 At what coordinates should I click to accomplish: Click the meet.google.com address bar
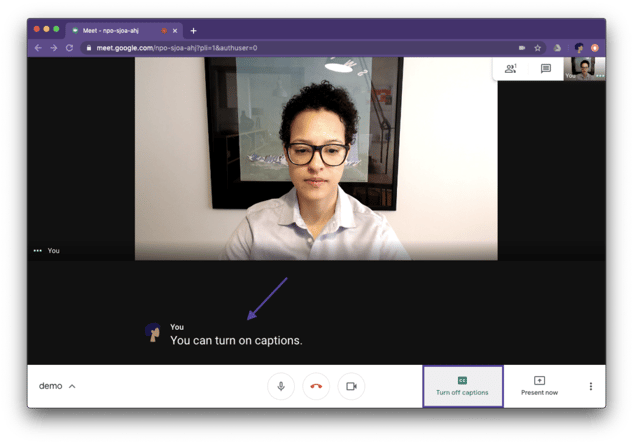[x=313, y=48]
